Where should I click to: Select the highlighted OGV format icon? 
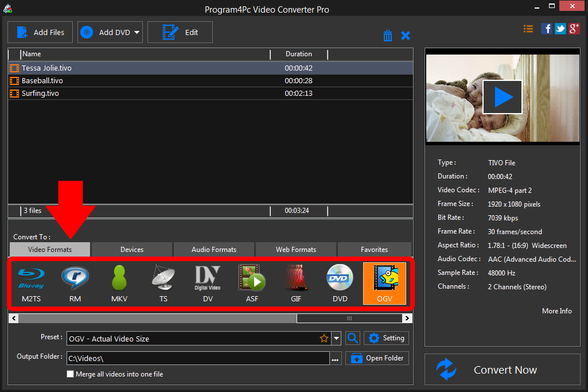pos(384,283)
